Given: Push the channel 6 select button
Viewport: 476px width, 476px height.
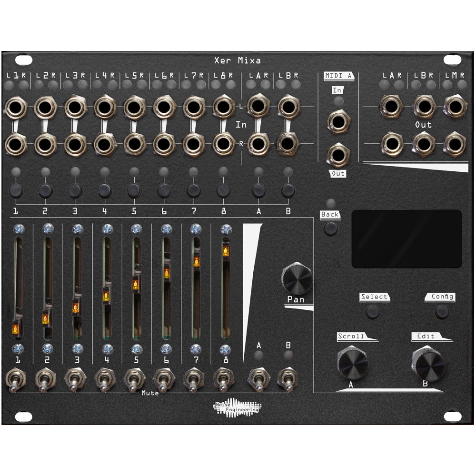Looking at the screenshot, I should [164, 191].
